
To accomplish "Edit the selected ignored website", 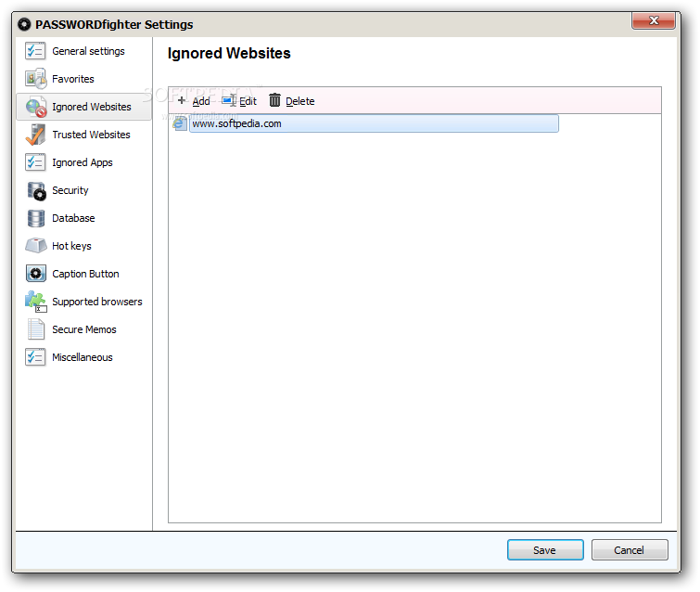I will click(239, 101).
